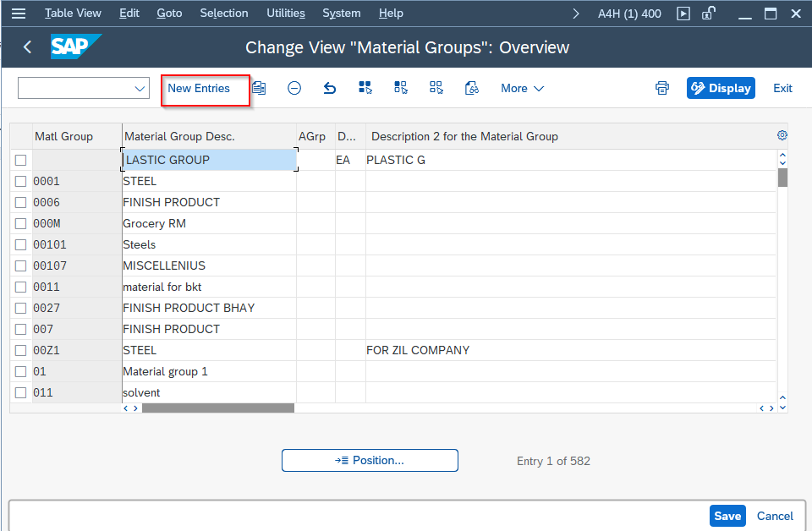Open the Print icon

tap(662, 88)
